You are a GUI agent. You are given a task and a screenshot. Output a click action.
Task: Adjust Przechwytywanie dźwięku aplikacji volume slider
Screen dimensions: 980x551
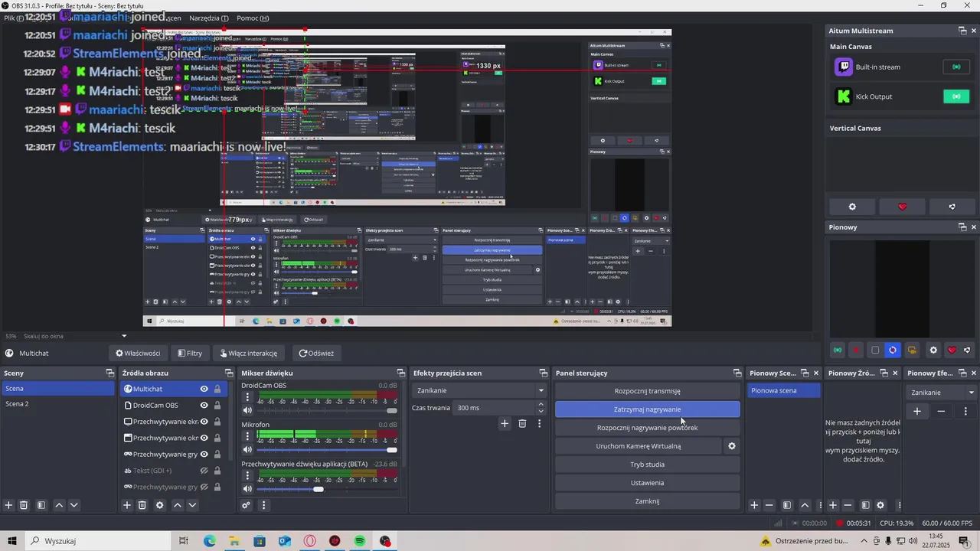point(327,489)
